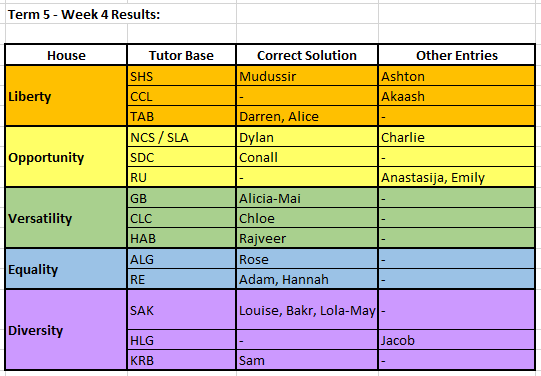The image size is (541, 376).
Task: Click the green Versatility house cell
Action: click(66, 218)
